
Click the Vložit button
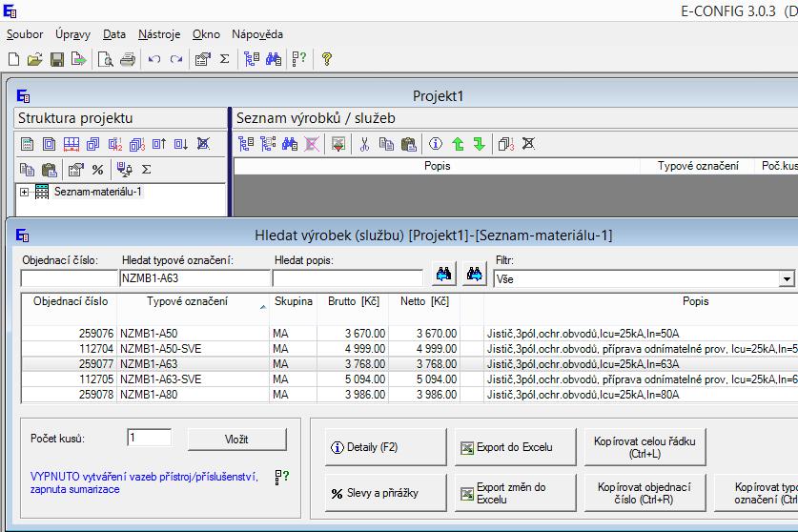point(236,440)
